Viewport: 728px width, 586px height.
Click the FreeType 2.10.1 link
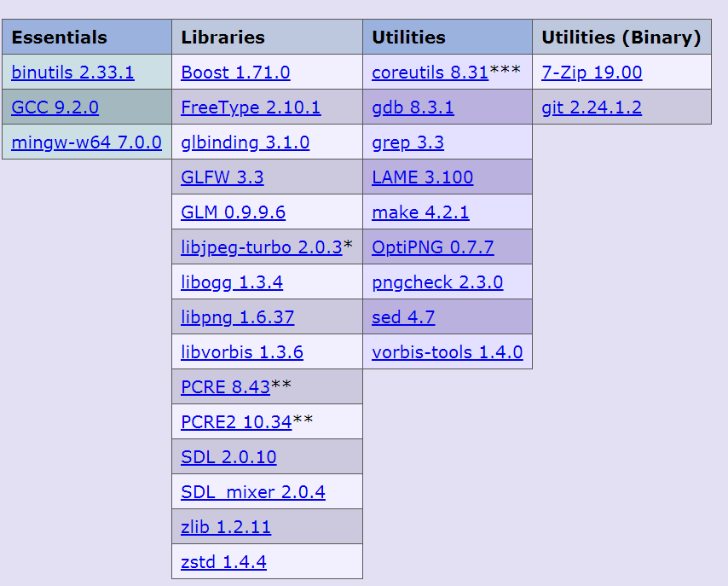click(251, 107)
